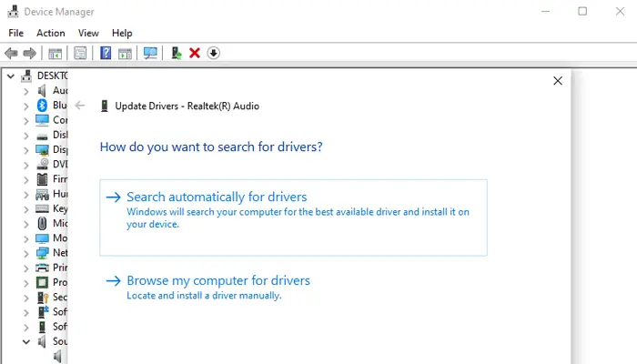Expand the Keyboards tree node
The width and height of the screenshot is (637, 364).
point(26,209)
